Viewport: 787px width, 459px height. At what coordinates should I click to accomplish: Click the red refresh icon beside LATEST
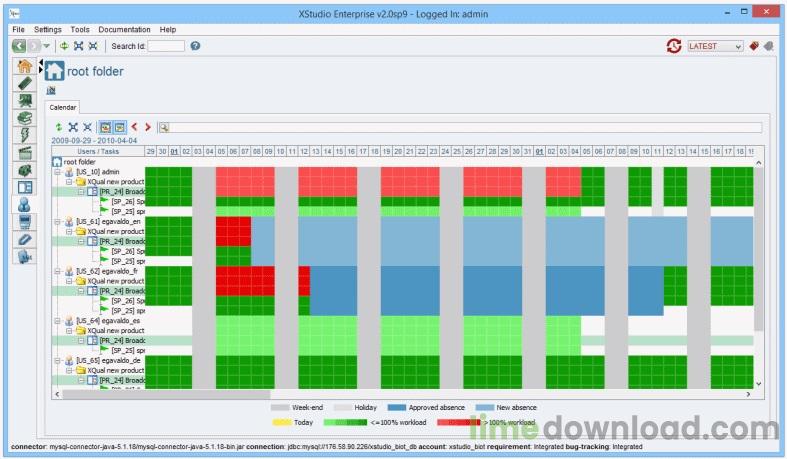point(674,46)
